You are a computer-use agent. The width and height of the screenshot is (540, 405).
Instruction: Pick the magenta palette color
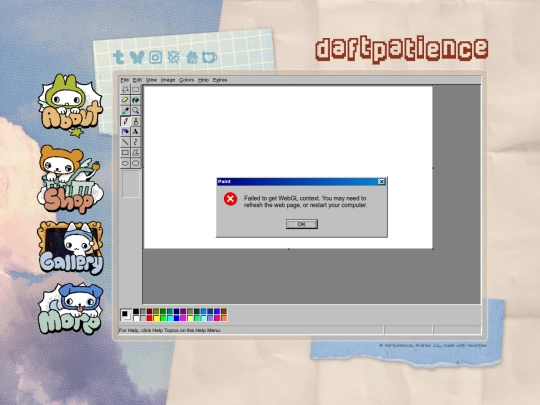[183, 319]
